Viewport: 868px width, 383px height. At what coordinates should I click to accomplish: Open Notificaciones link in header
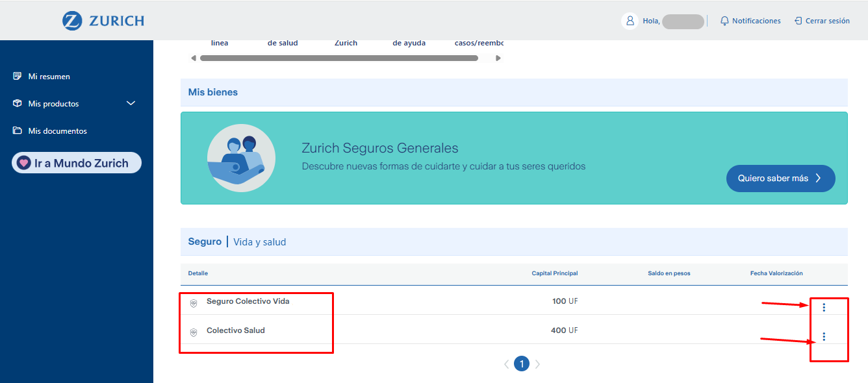point(756,21)
